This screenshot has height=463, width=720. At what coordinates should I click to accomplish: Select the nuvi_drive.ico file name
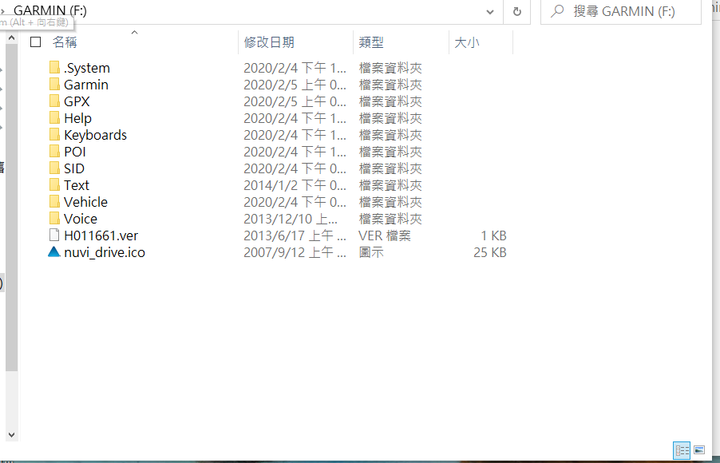tap(104, 252)
